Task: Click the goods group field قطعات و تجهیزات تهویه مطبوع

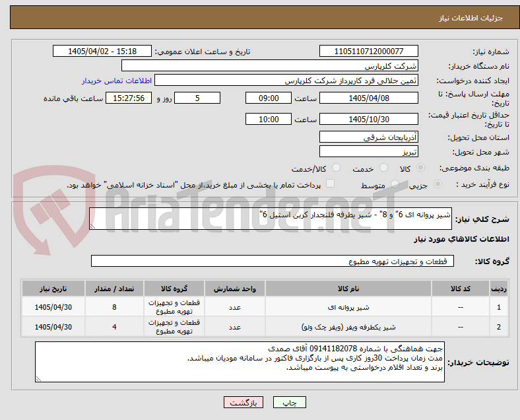Action: pos(273,261)
